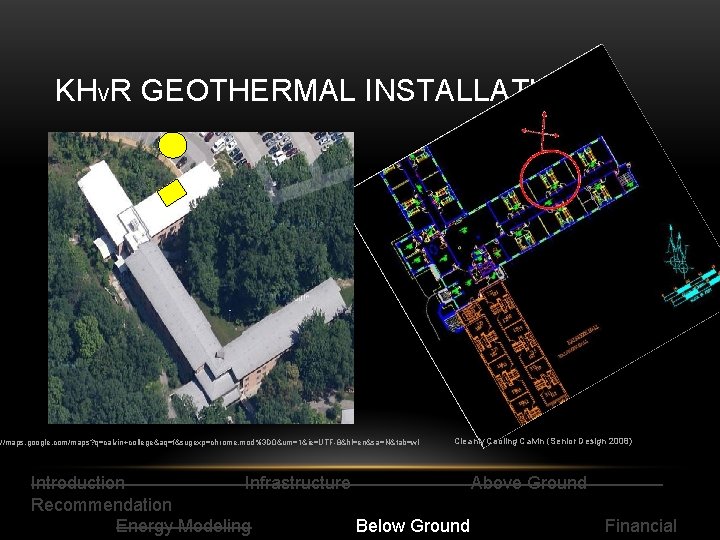Click the 'KHvR Geothermal Installation' slide title
The height and width of the screenshot is (540, 720).
click(296, 90)
